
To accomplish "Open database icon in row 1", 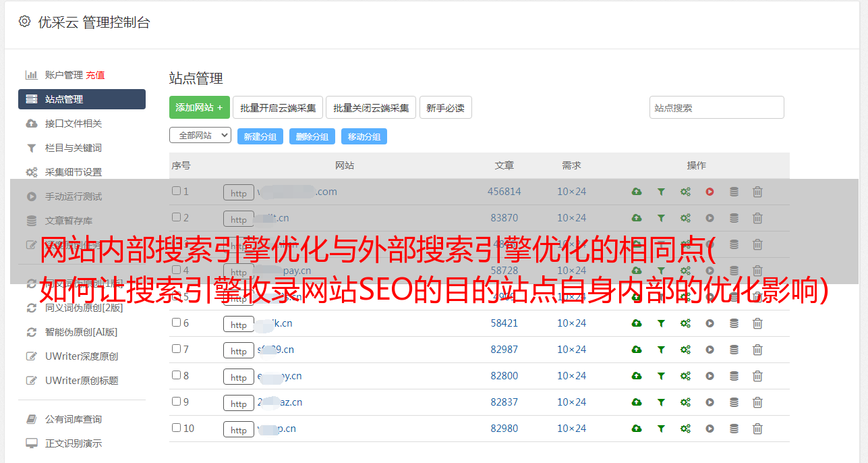I will coord(734,192).
